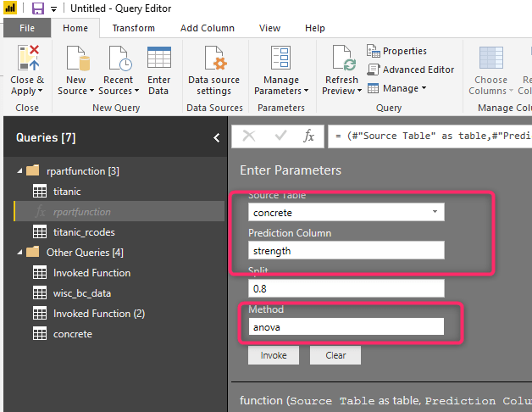
Task: Open query Properties
Action: click(x=396, y=51)
